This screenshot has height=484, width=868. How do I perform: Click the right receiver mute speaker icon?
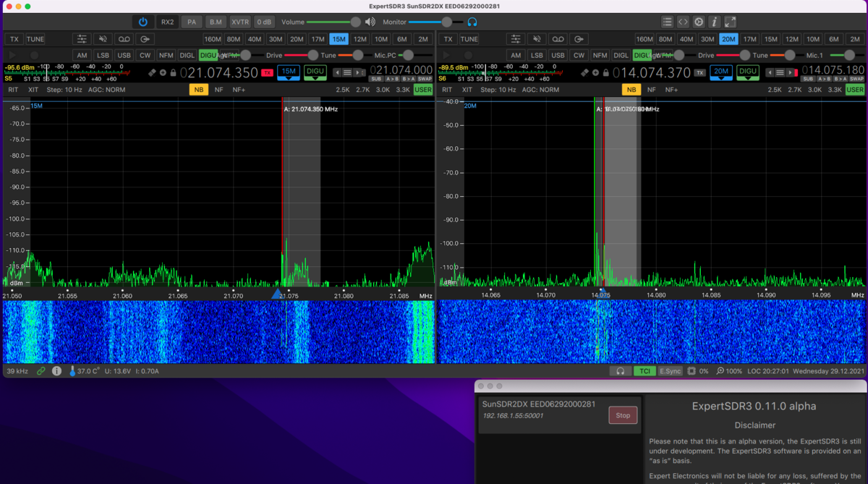[537, 39]
